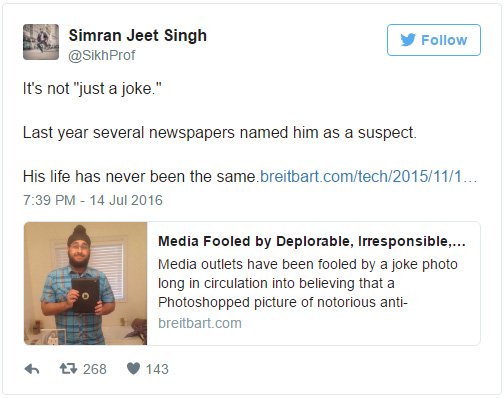Viewport: 504px width, 398px height.
Task: Open Simran Jeet Singh's profile avatar
Action: [41, 42]
